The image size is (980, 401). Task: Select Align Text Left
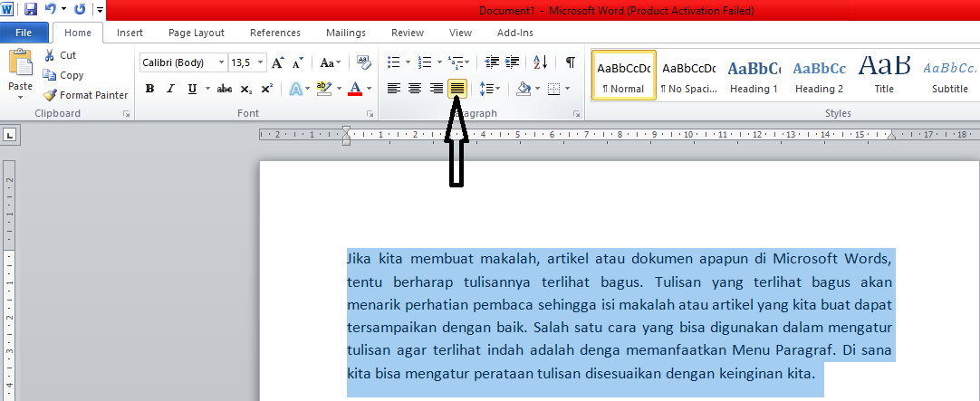[x=393, y=89]
